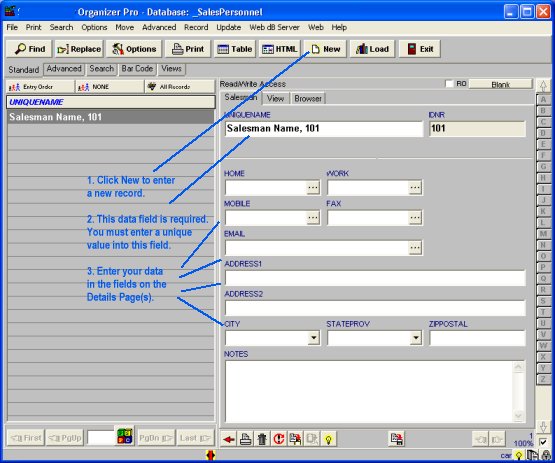Click the next record arrow button at bottom right
The height and width of the screenshot is (463, 555).
pyautogui.click(x=497, y=439)
